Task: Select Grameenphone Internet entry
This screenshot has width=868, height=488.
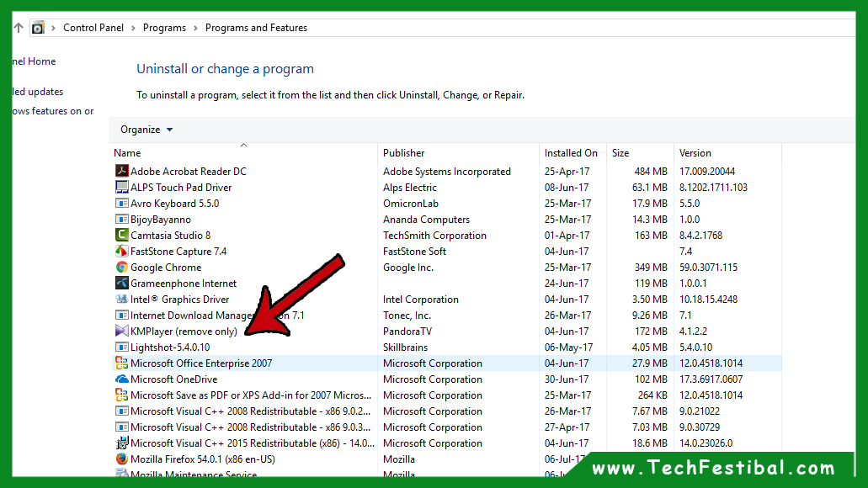Action: (x=184, y=284)
